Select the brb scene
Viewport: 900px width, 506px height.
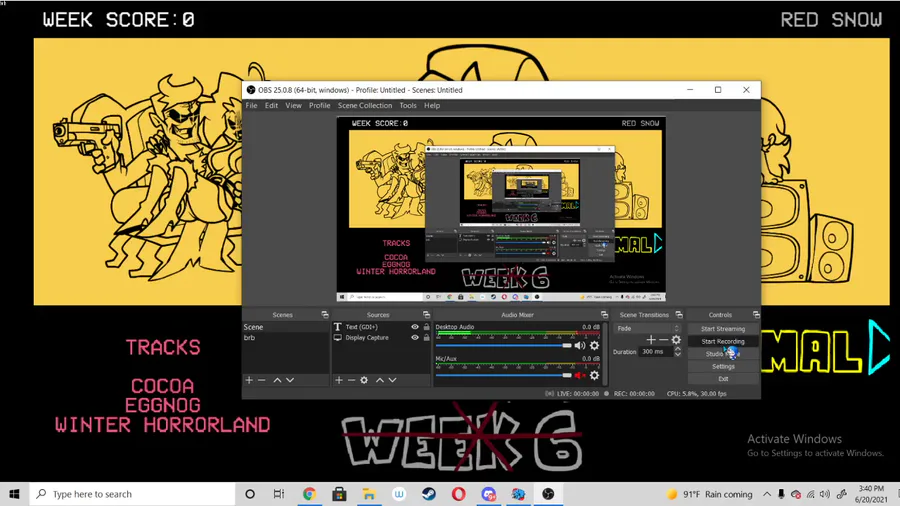pos(285,338)
